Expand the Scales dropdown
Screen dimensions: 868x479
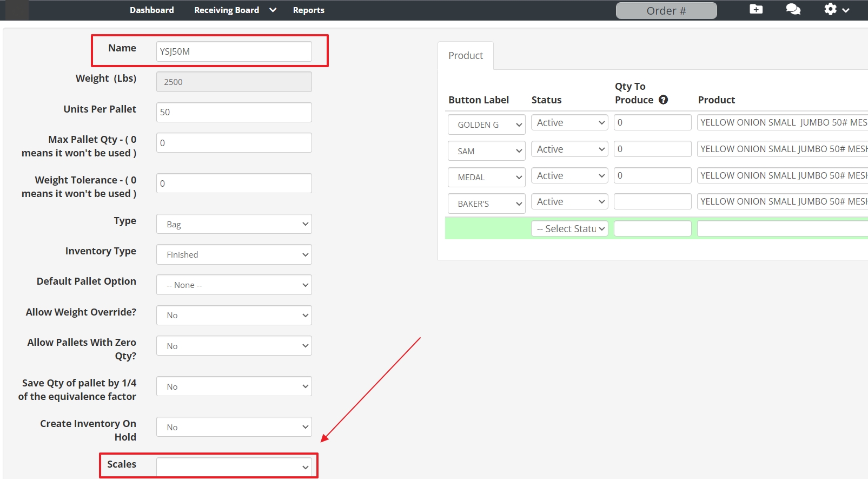click(x=234, y=467)
